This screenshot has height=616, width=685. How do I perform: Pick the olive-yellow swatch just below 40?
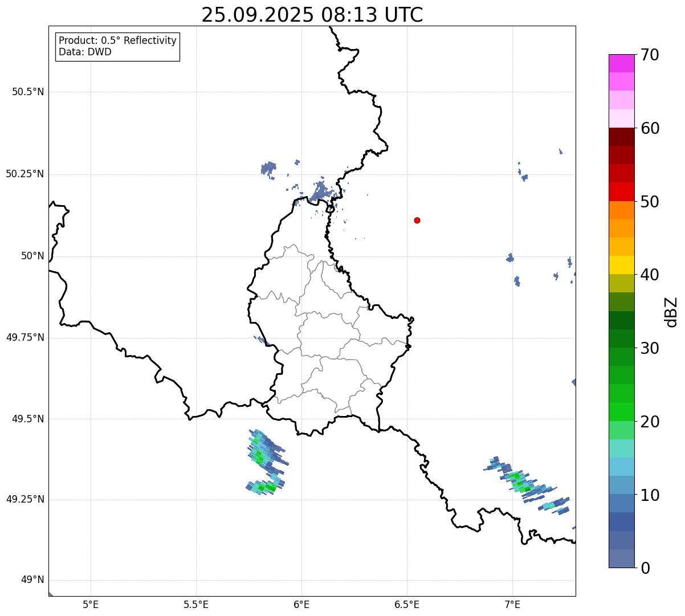[x=621, y=283]
